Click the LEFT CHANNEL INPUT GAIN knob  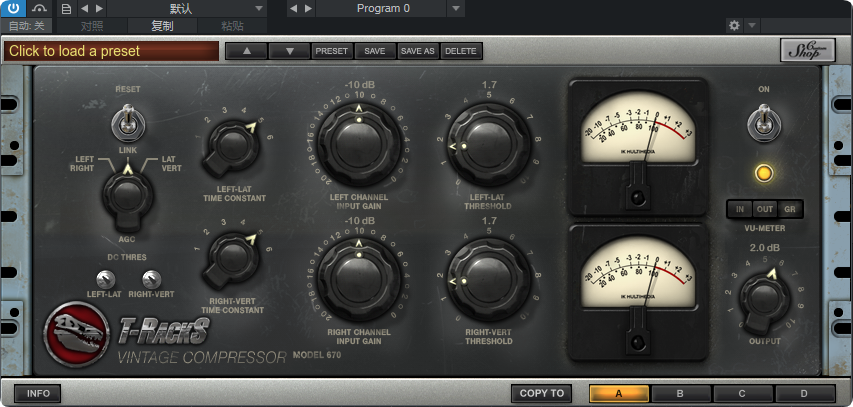click(358, 144)
